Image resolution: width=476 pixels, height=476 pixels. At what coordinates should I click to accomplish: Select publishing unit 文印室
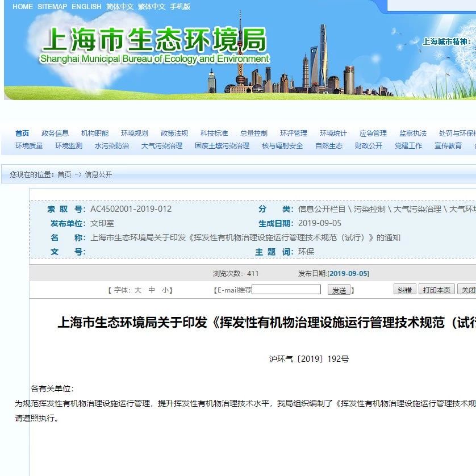click(102, 223)
